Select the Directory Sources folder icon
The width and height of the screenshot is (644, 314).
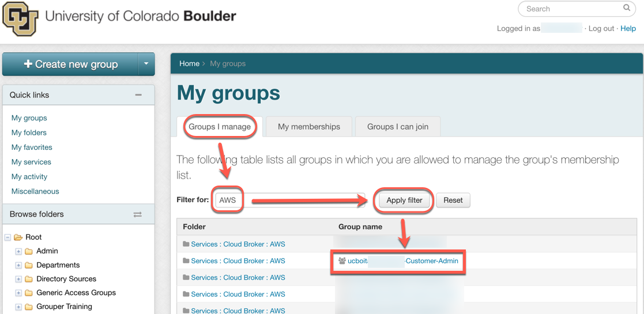pos(28,279)
